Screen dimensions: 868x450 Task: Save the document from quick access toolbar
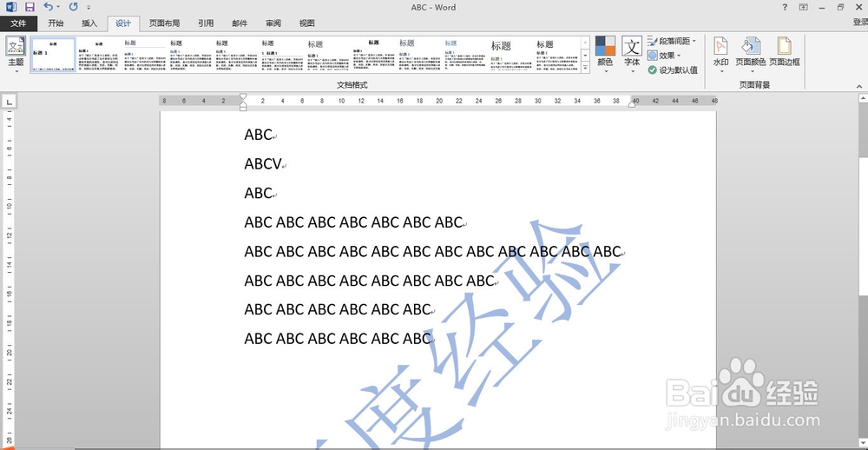point(30,7)
